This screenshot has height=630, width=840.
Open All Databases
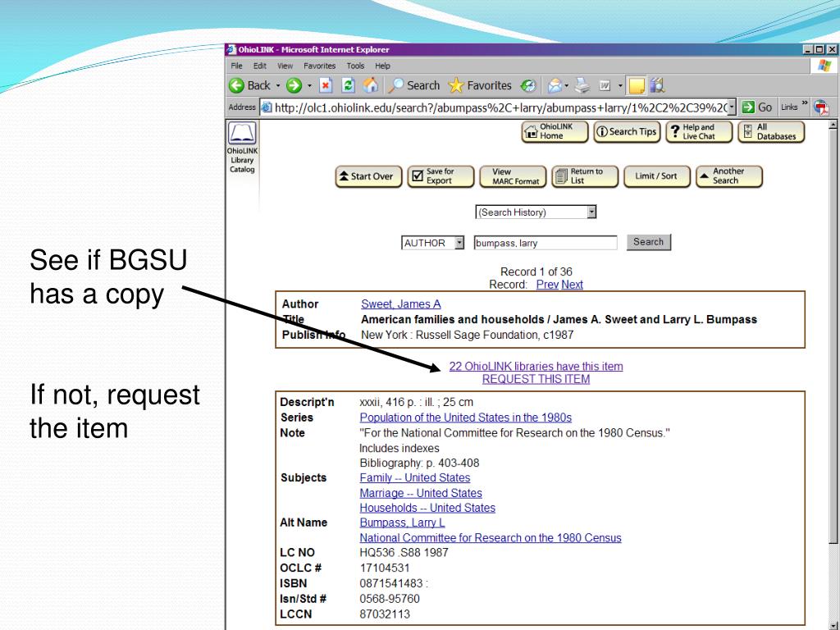click(x=771, y=132)
